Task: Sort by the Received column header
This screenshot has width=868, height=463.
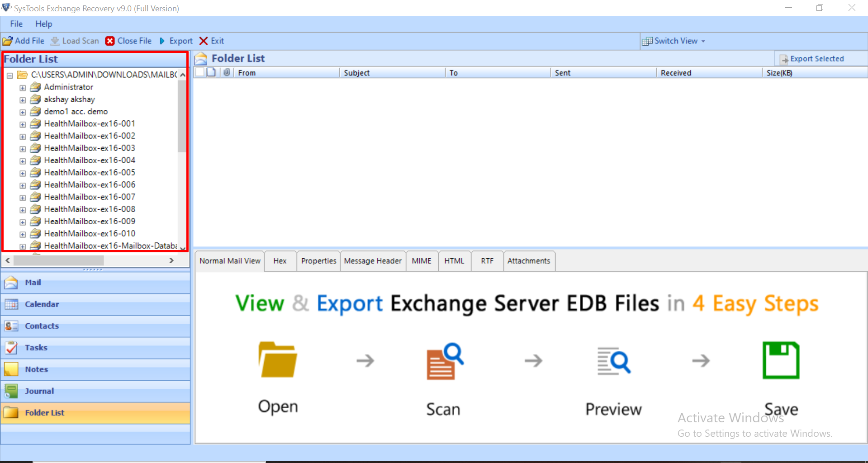Action: (x=709, y=73)
